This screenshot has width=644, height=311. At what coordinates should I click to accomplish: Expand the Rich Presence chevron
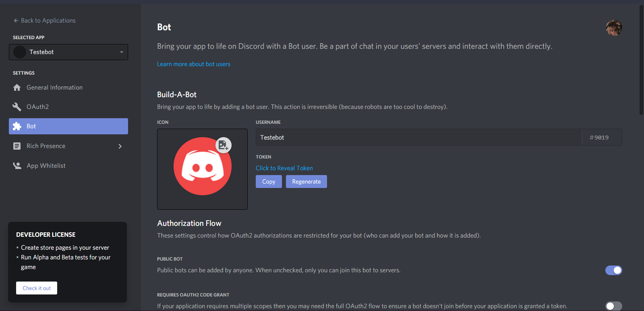[120, 146]
